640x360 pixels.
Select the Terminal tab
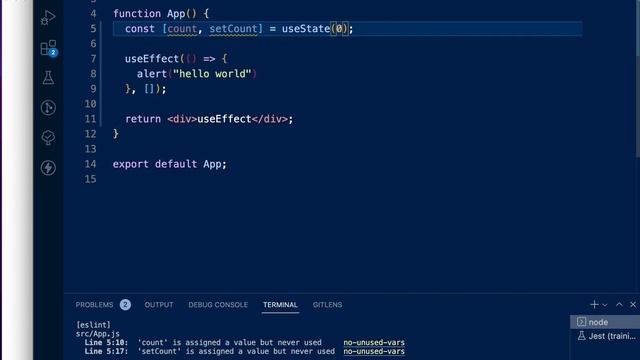point(280,305)
